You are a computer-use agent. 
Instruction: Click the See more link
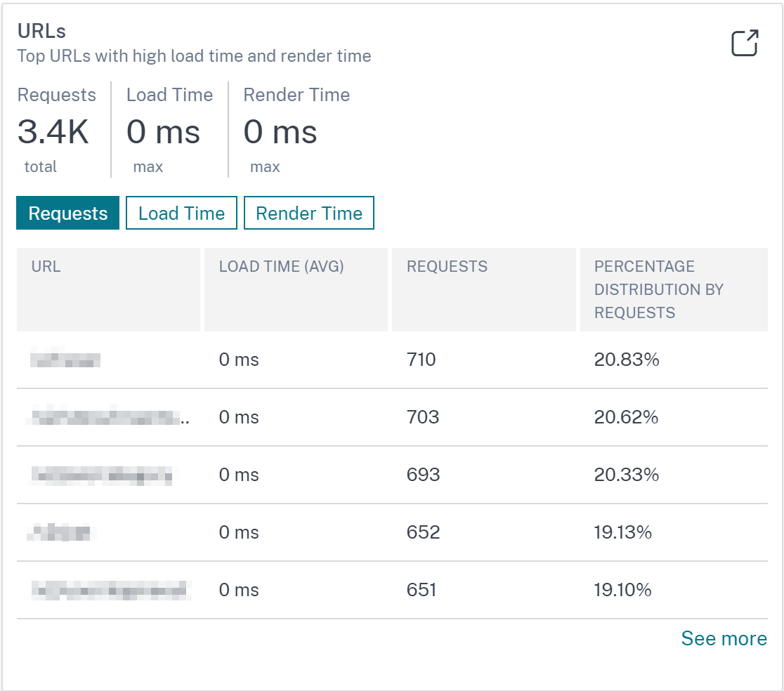point(724,638)
